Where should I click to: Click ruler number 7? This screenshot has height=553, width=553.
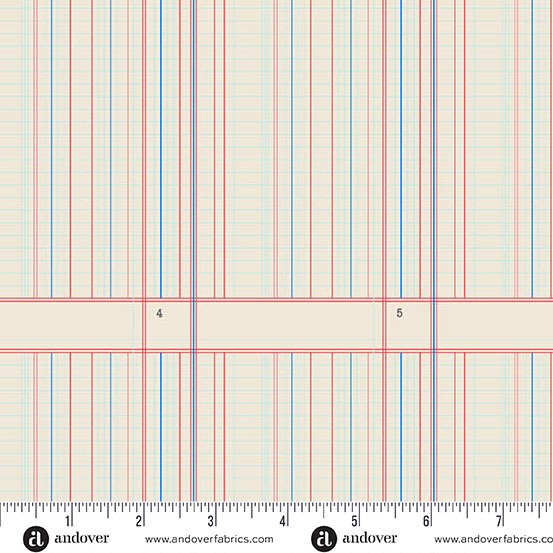pyautogui.click(x=499, y=521)
